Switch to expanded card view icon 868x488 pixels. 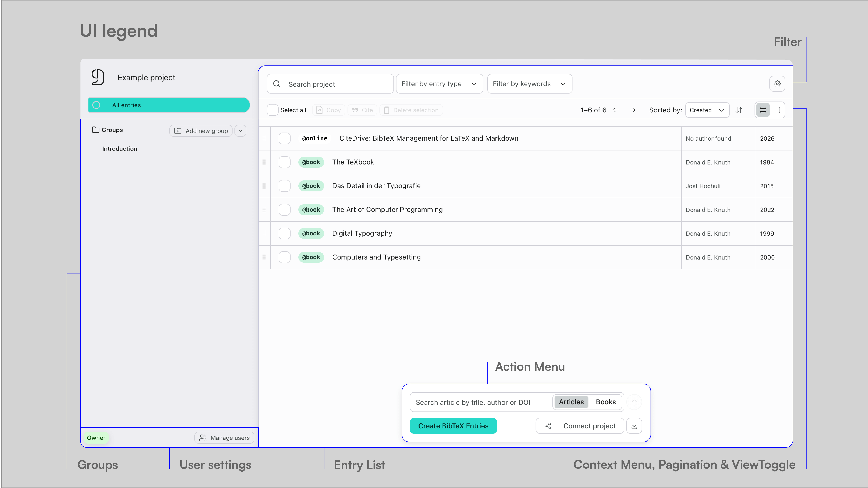pos(777,110)
